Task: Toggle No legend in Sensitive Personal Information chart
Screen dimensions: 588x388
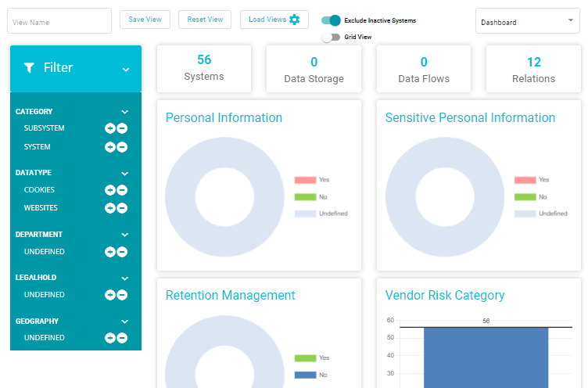Action: [x=531, y=197]
